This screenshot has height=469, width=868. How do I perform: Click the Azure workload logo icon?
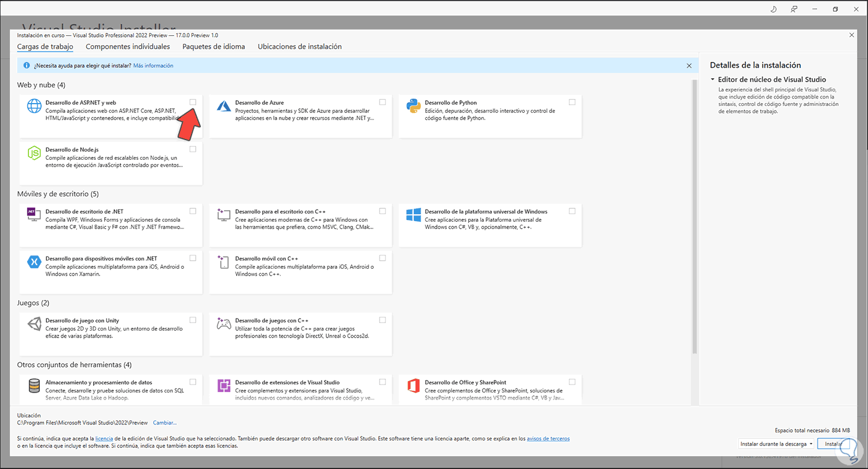click(224, 107)
